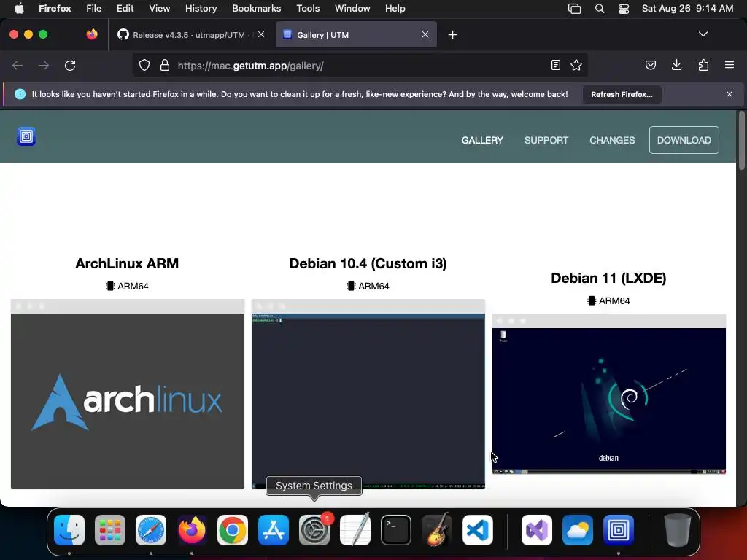The width and height of the screenshot is (747, 560).
Task: Open the Firefox application menu
Action: (55, 8)
